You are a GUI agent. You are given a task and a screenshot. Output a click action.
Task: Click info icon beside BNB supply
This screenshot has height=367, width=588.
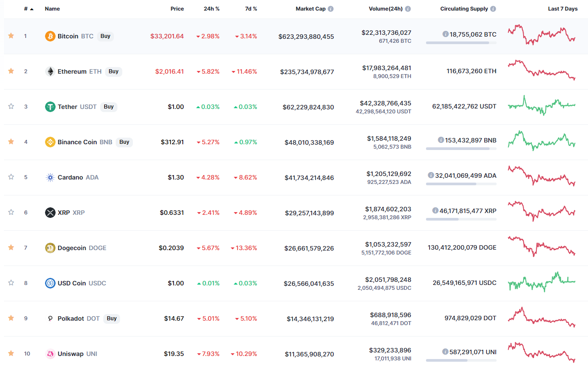(x=441, y=140)
